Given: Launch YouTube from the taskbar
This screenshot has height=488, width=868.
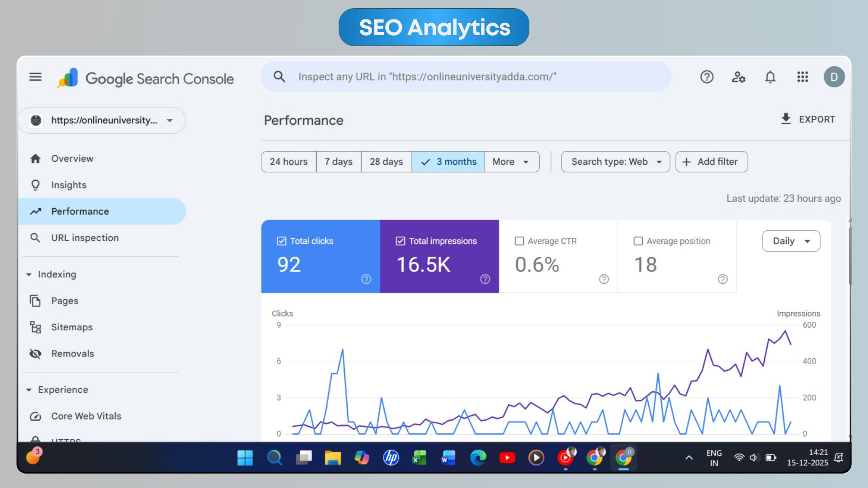Looking at the screenshot, I should (x=507, y=458).
